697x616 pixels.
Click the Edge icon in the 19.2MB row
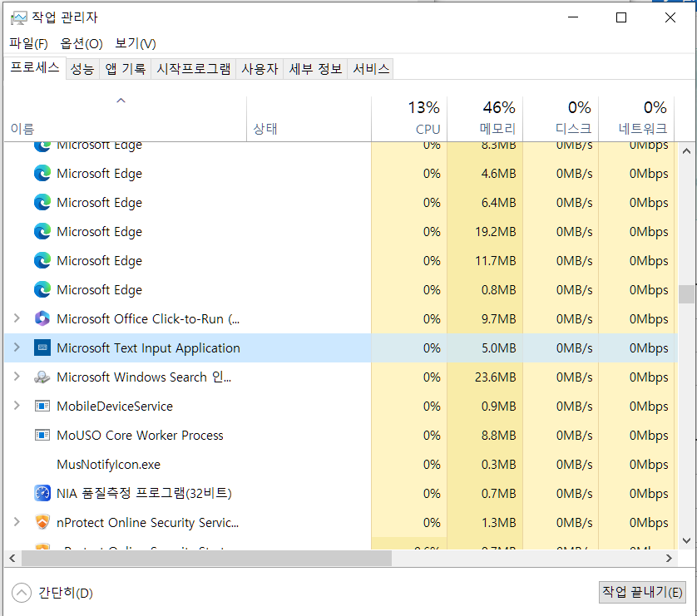pyautogui.click(x=42, y=231)
